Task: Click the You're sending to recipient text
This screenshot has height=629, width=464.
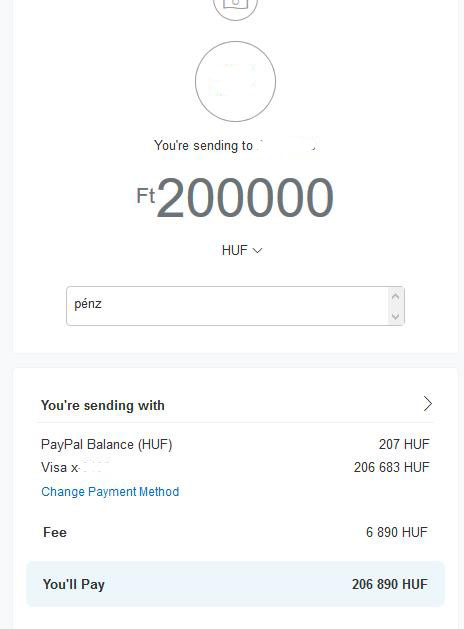Action: point(203,145)
